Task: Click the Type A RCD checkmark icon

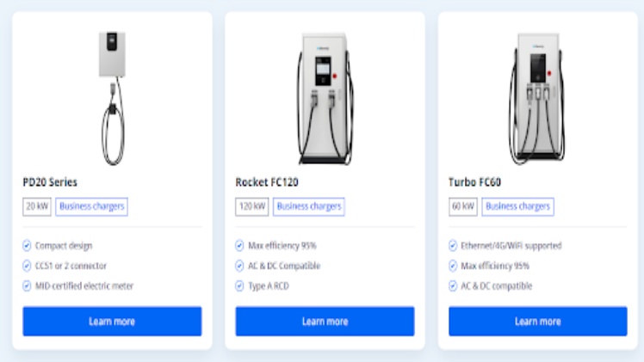Action: pyautogui.click(x=239, y=285)
